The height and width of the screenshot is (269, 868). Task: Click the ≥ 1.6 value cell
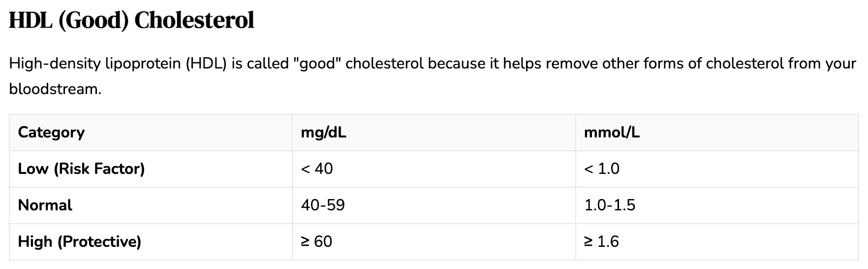coord(601,242)
